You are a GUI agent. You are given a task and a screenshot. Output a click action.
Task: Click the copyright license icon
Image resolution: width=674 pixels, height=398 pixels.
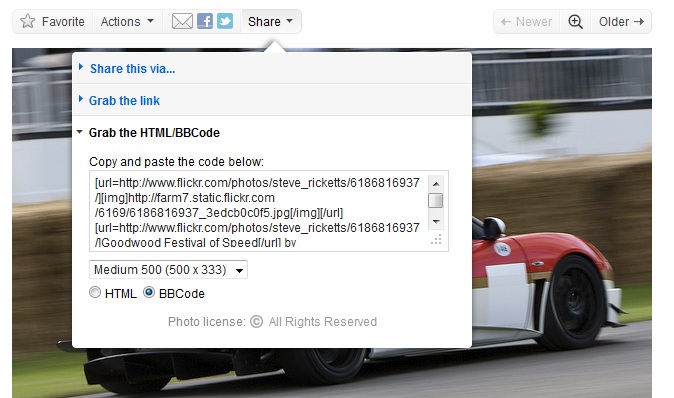click(x=256, y=321)
